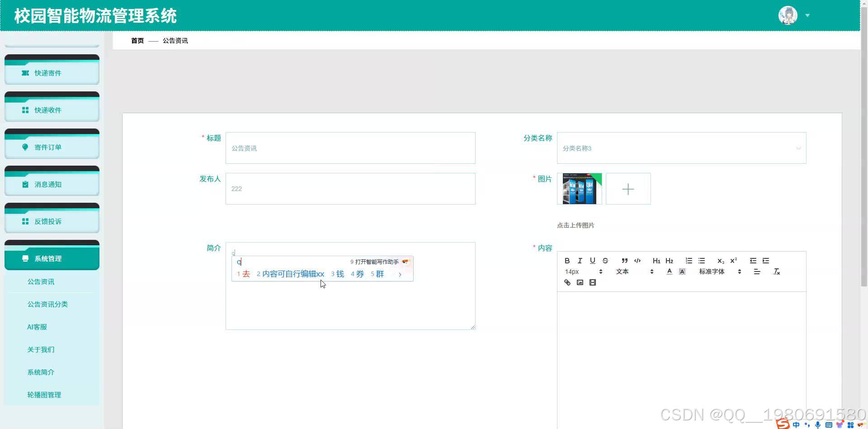Open the 文本 heading style dropdown
Image resolution: width=868 pixels, height=429 pixels.
click(635, 272)
